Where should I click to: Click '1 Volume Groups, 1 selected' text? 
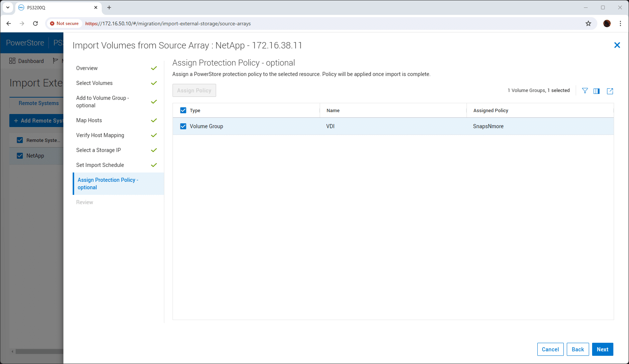(538, 91)
